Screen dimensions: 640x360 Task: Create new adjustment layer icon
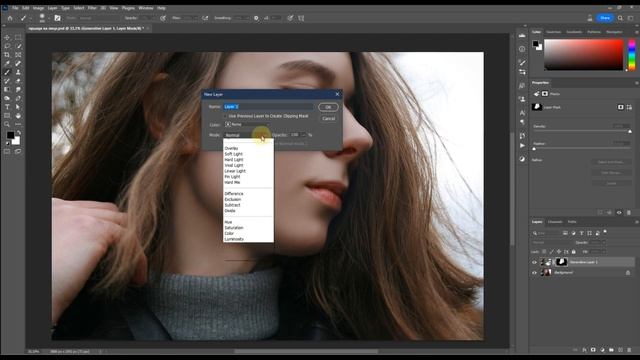602,350
